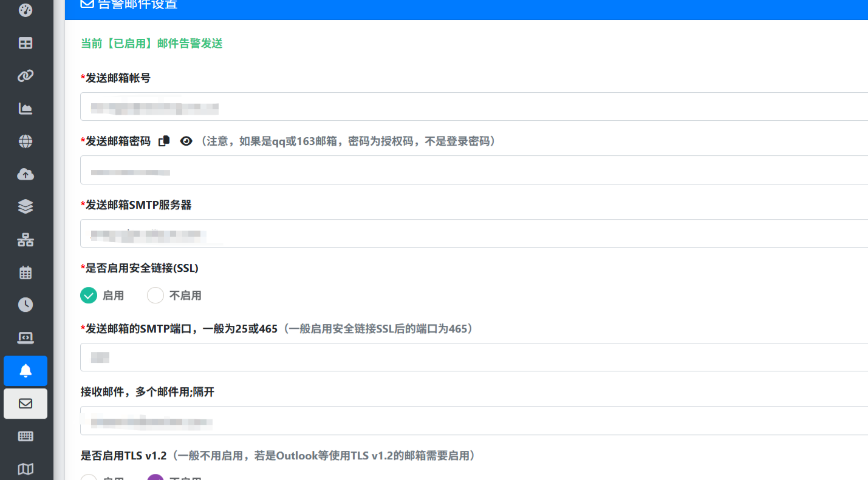
Task: Show password with the eye icon
Action: point(186,141)
